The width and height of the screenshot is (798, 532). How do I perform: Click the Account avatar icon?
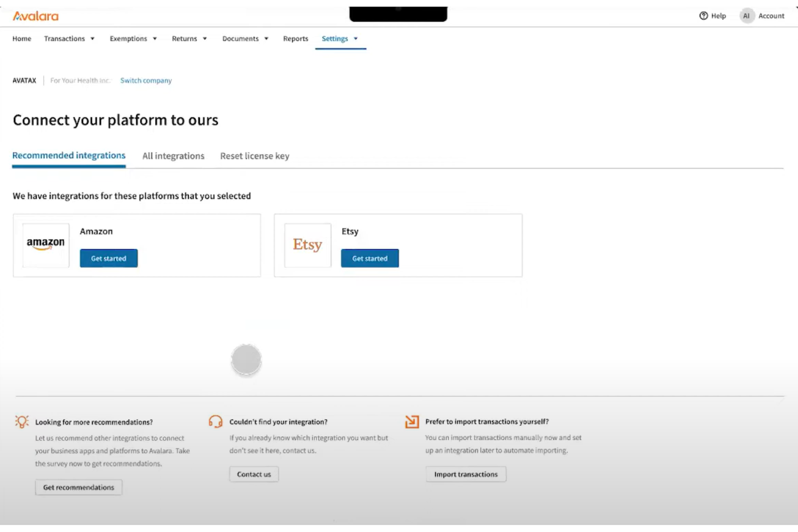point(747,16)
